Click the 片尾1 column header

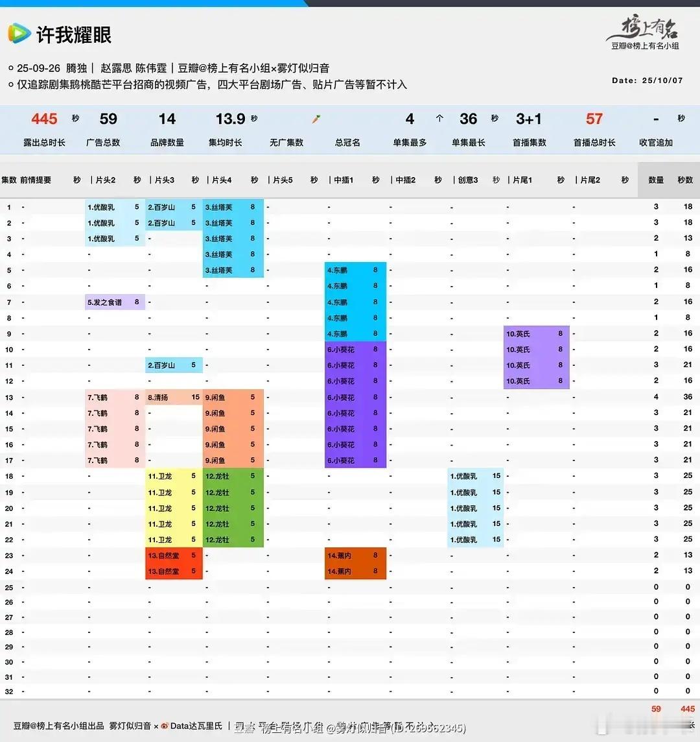(522, 180)
